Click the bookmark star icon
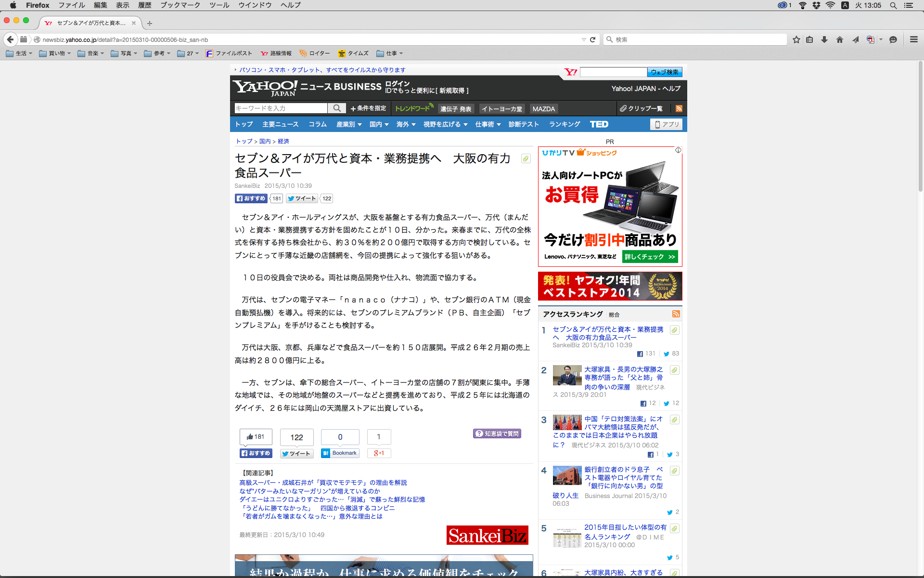Viewport: 924px width, 578px height. click(796, 39)
